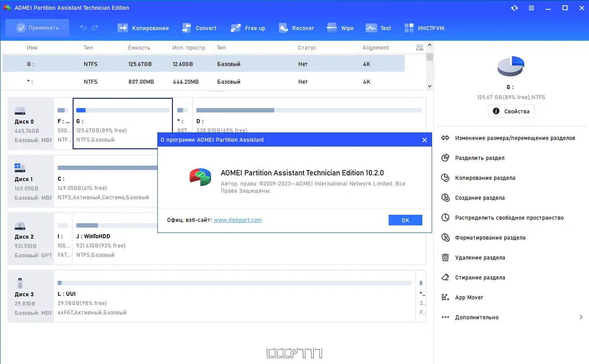Image resolution: width=589 pixels, height=364 pixels.
Task: Click the disk refresh icon in the titlebar
Action: coord(514,8)
